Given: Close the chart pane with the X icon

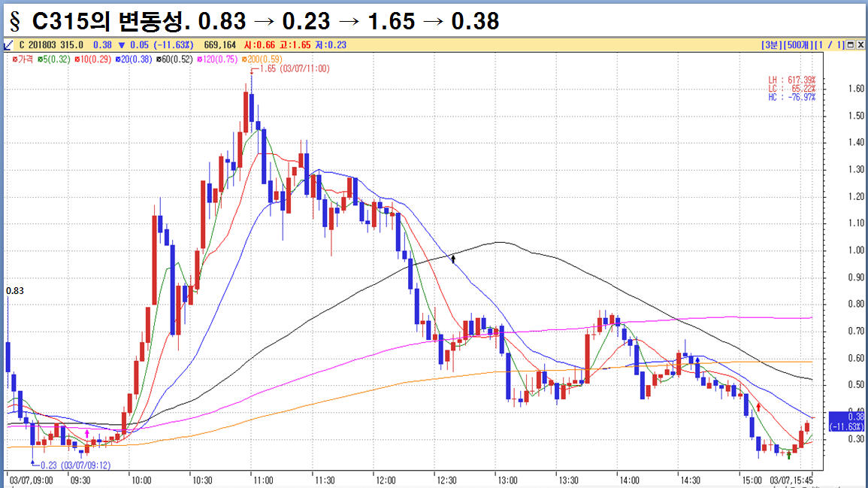Looking at the screenshot, I should [x=860, y=44].
